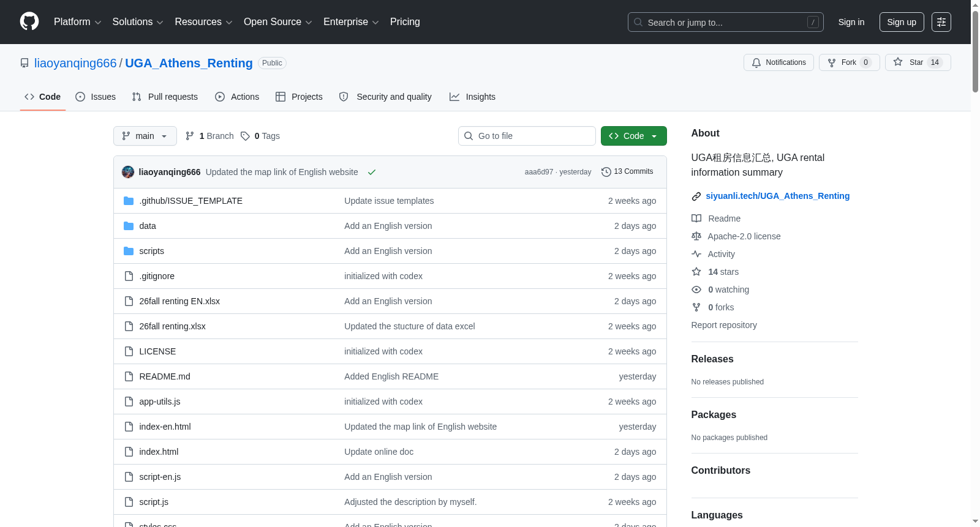Open the appearance settings icon button
Image resolution: width=980 pixels, height=527 pixels.
[x=941, y=22]
